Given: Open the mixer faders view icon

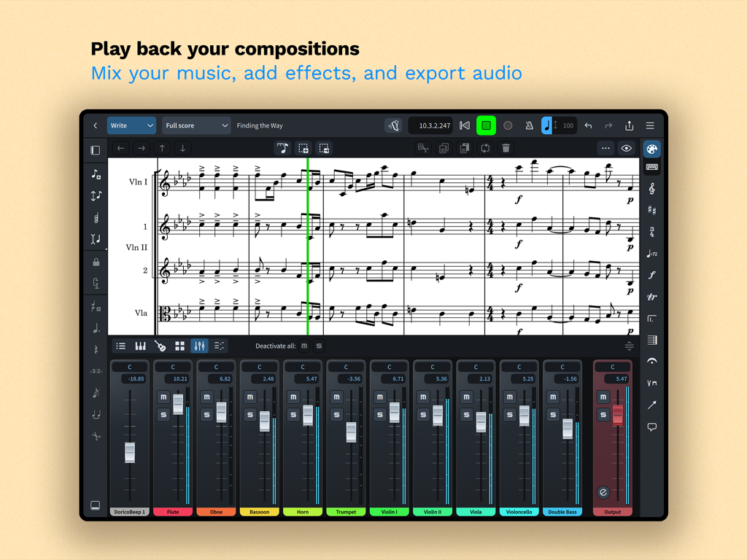Looking at the screenshot, I should click(x=199, y=346).
